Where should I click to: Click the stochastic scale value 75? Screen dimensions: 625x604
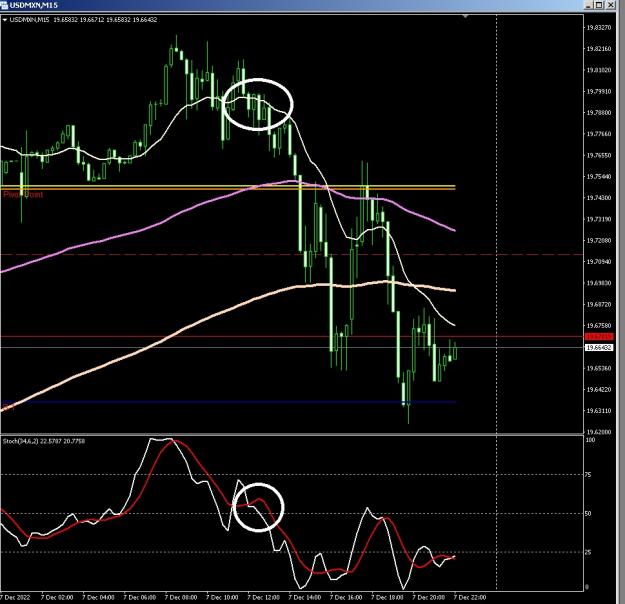[588, 475]
